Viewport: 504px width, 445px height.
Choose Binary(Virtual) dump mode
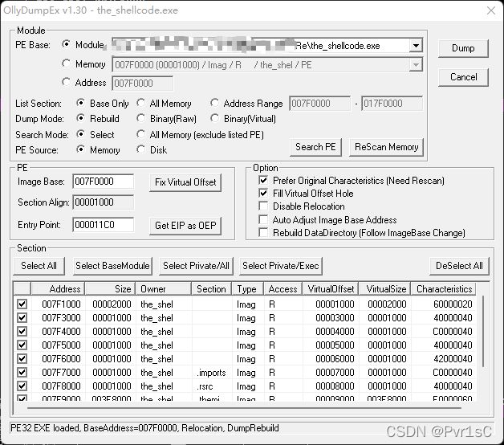point(214,119)
